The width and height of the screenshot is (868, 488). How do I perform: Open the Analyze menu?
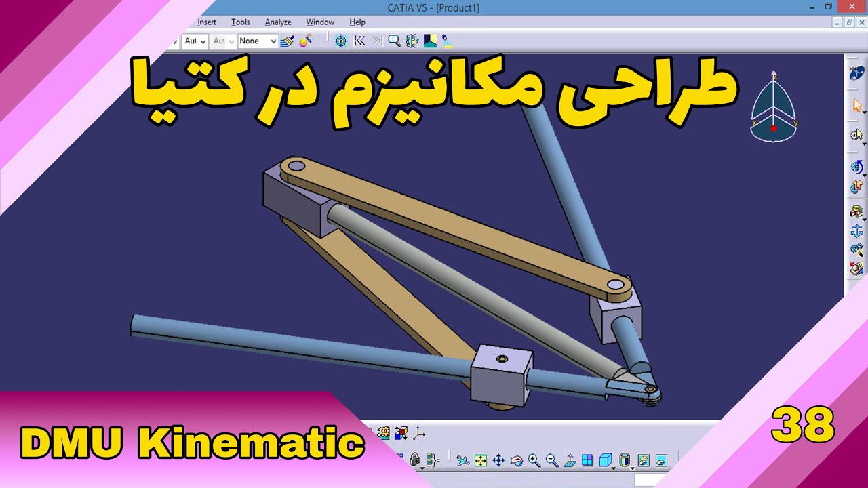pyautogui.click(x=278, y=22)
